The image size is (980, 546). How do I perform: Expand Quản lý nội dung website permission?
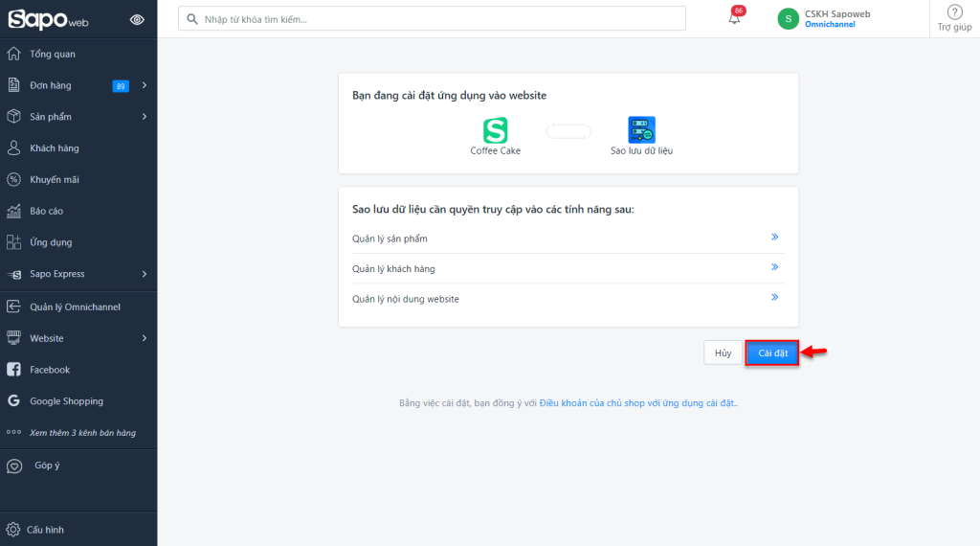[x=774, y=298]
